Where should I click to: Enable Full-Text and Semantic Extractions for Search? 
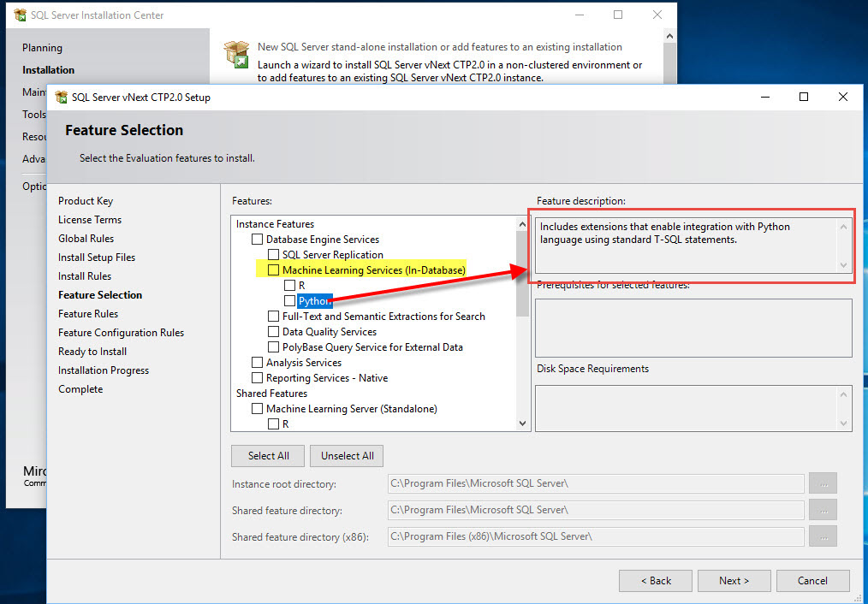[273, 317]
